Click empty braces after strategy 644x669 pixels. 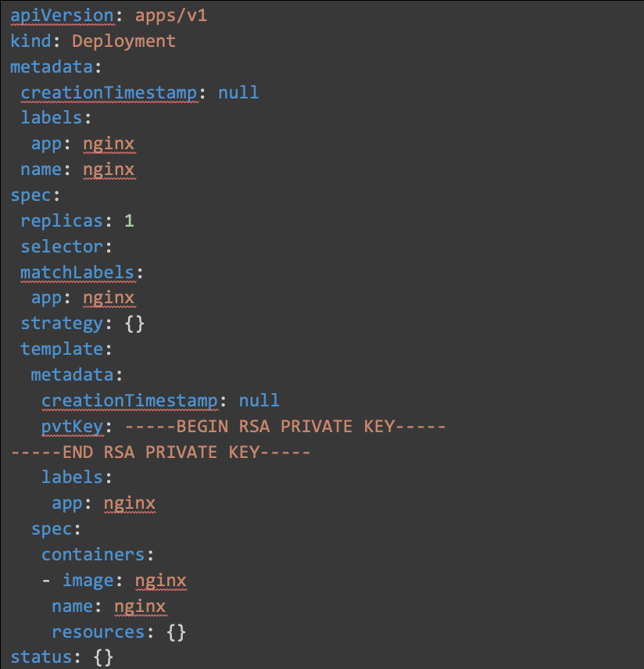(x=134, y=324)
